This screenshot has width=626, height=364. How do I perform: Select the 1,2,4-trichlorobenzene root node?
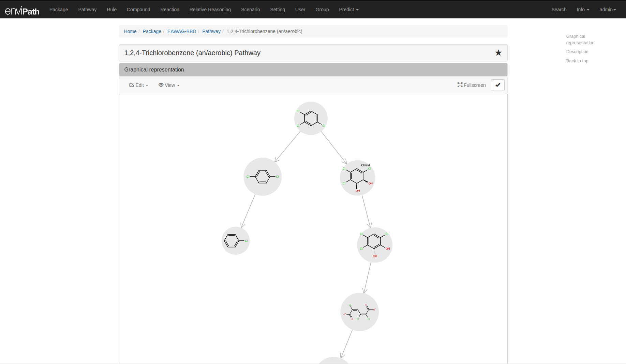pos(311,118)
